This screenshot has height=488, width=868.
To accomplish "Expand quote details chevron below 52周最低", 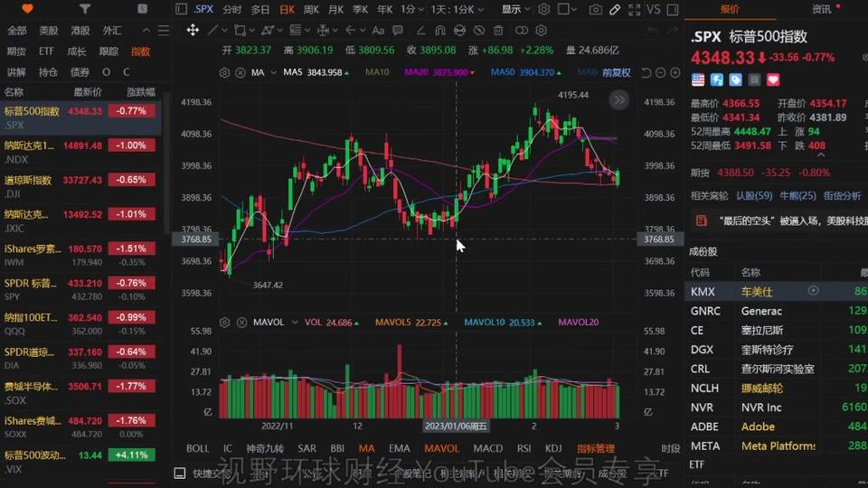I will (x=821, y=155).
